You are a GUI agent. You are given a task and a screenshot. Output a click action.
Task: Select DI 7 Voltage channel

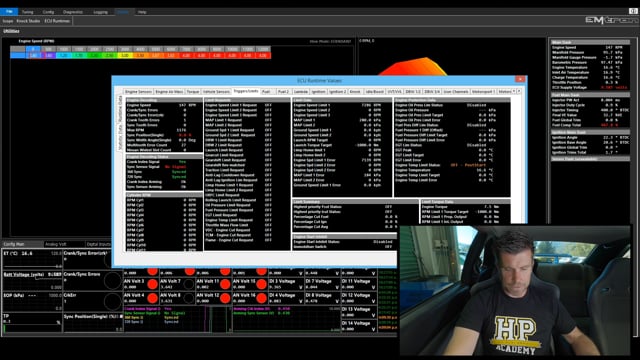pos(322,284)
